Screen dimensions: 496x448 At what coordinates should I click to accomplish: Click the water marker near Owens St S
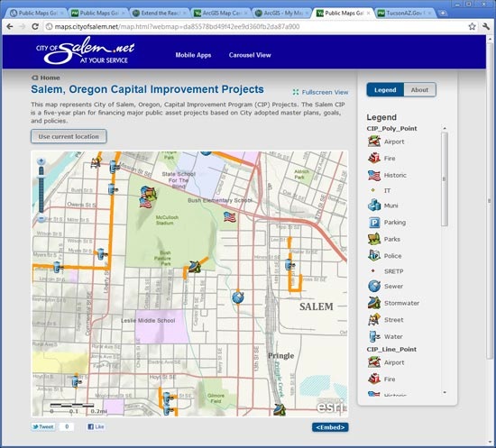[113, 189]
